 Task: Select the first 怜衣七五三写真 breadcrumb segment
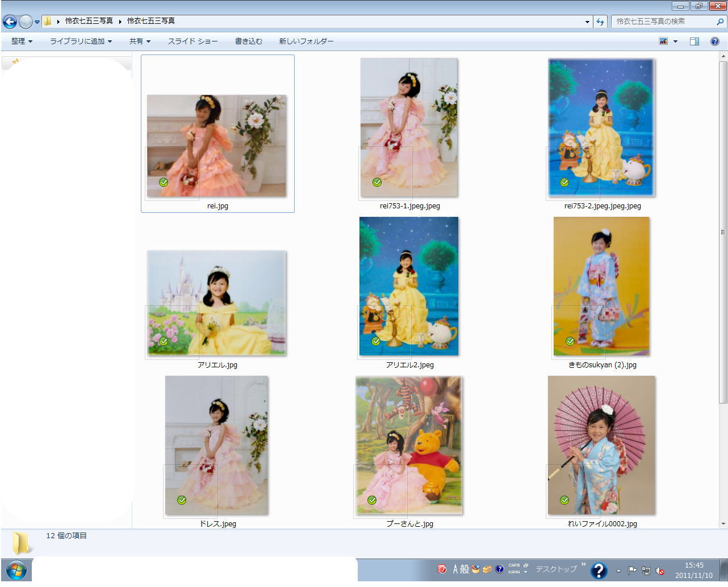(x=89, y=21)
